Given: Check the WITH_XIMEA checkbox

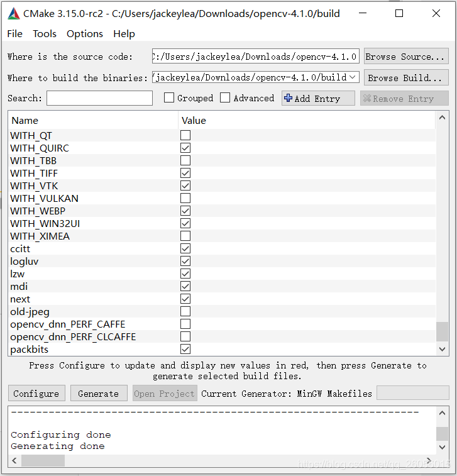Looking at the screenshot, I should click(185, 236).
